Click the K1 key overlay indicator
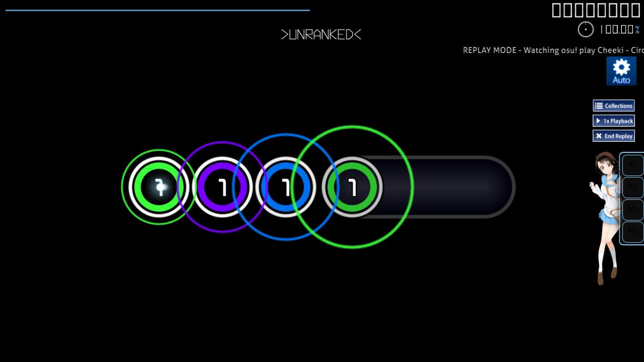The image size is (644, 362). tap(633, 165)
